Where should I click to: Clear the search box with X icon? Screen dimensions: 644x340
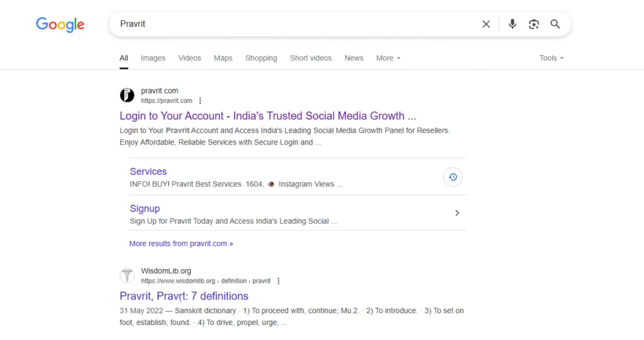[486, 24]
